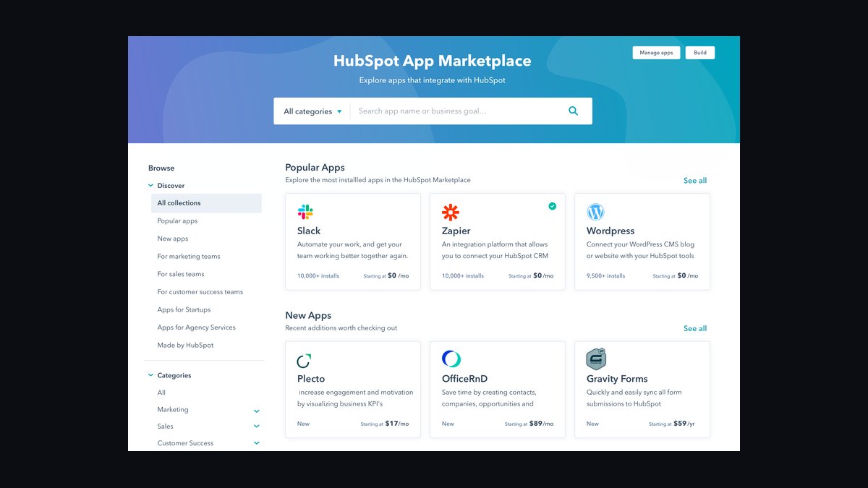Open the Plecto app title

pos(311,379)
